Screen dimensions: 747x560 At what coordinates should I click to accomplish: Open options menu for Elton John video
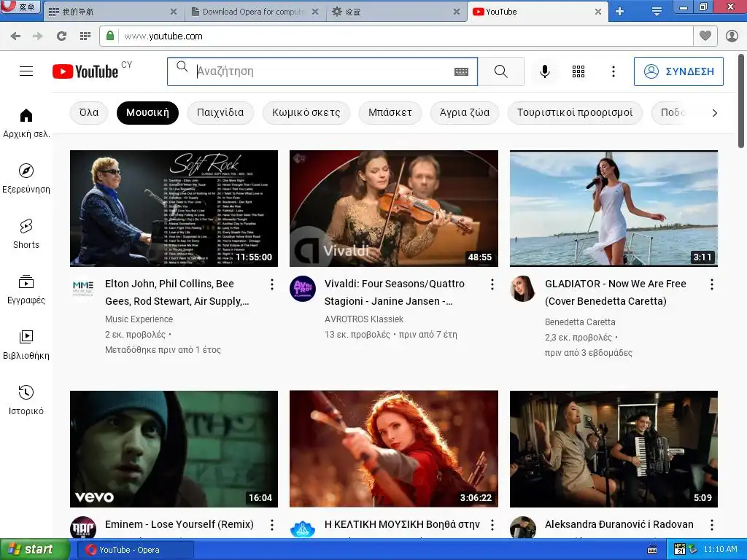click(x=272, y=284)
